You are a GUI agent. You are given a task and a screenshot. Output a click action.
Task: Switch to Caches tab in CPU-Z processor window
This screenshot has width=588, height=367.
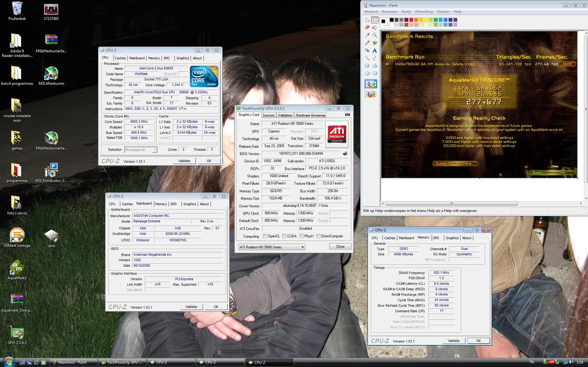[120, 58]
